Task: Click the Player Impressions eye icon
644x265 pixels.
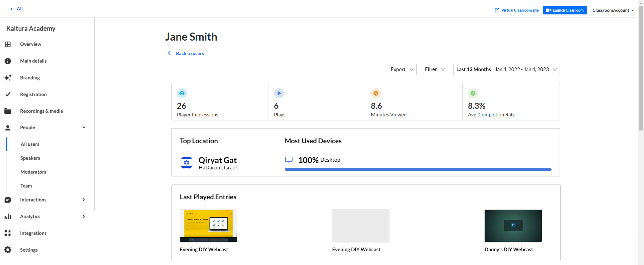Action: point(182,93)
